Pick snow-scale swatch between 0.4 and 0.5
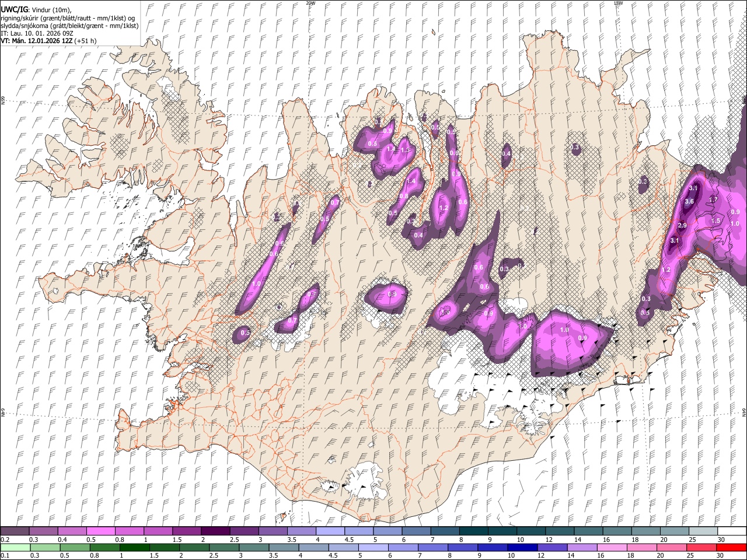 tap(72, 531)
